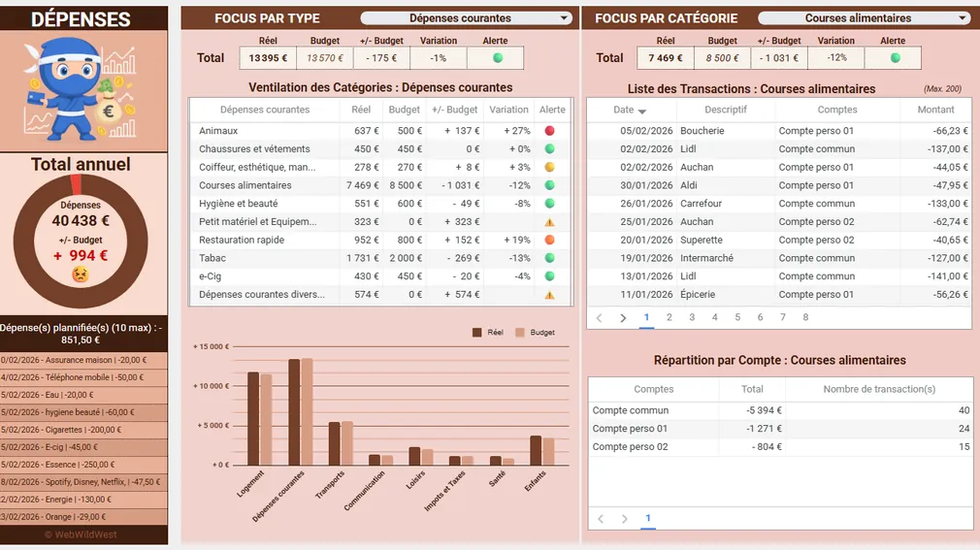
Task: Click the Enfants Réel bar in chart
Action: [536, 451]
